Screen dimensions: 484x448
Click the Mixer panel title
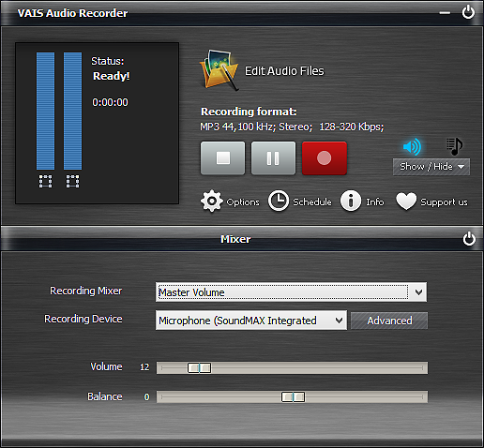click(x=235, y=239)
